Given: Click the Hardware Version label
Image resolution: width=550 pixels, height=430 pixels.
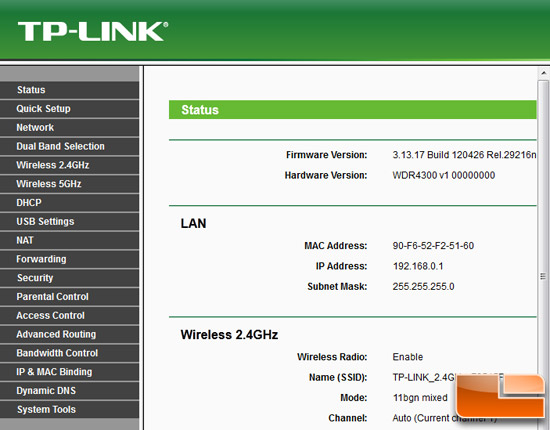Looking at the screenshot, I should coord(326,175).
